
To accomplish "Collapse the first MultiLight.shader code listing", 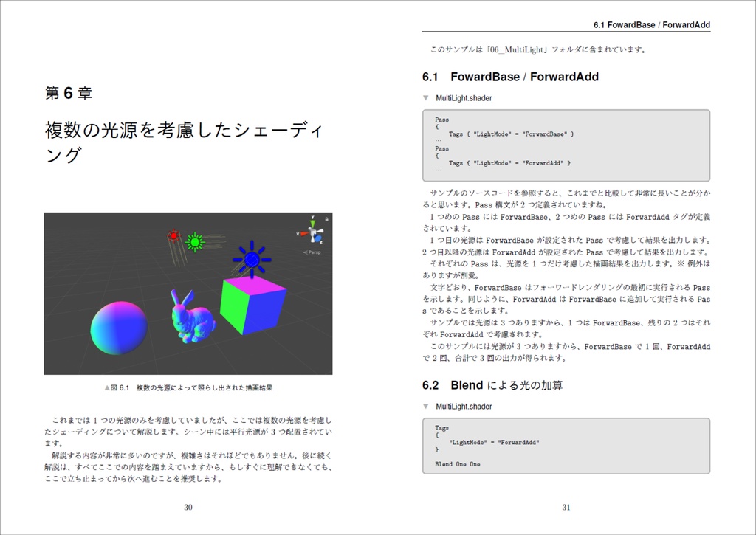I will (x=425, y=97).
